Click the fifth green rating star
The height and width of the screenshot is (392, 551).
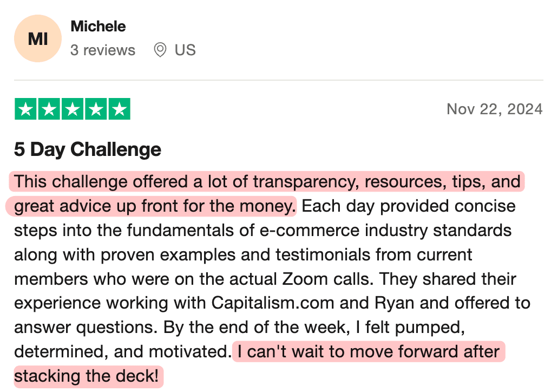tap(119, 109)
